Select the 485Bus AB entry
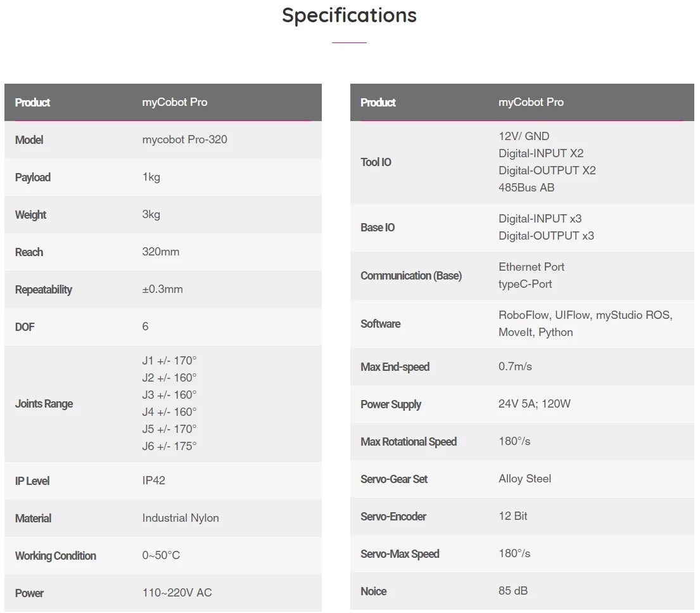700x613 pixels. pos(526,188)
